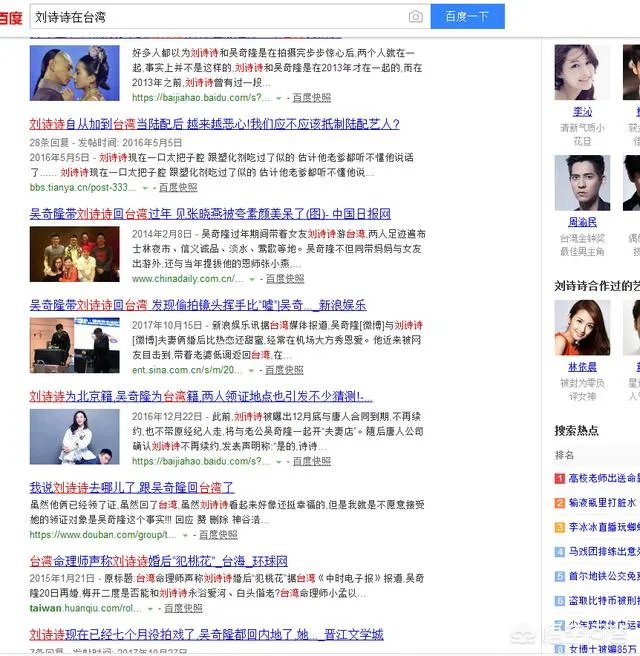Open 百度快照 for the 2016年12月22日 baijiahao result
This screenshot has width=640, height=656.
[x=312, y=461]
